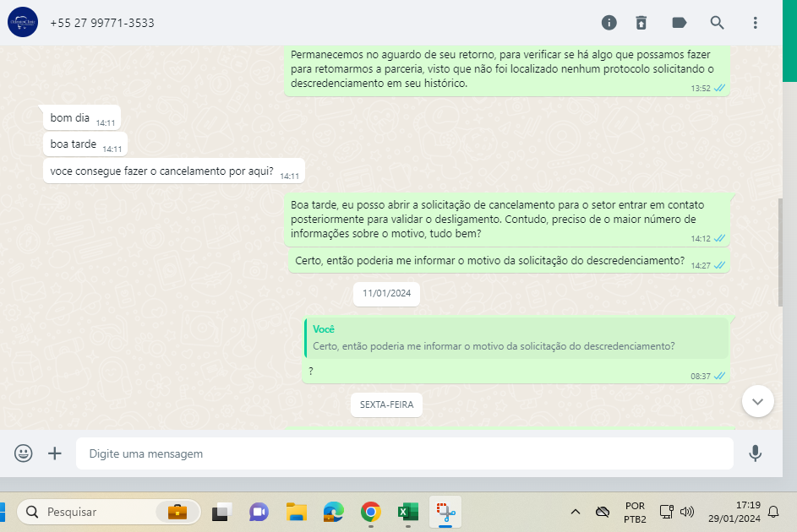Switch the POR PTB2 keyboard language
The width and height of the screenshot is (797, 532).
[x=635, y=513]
